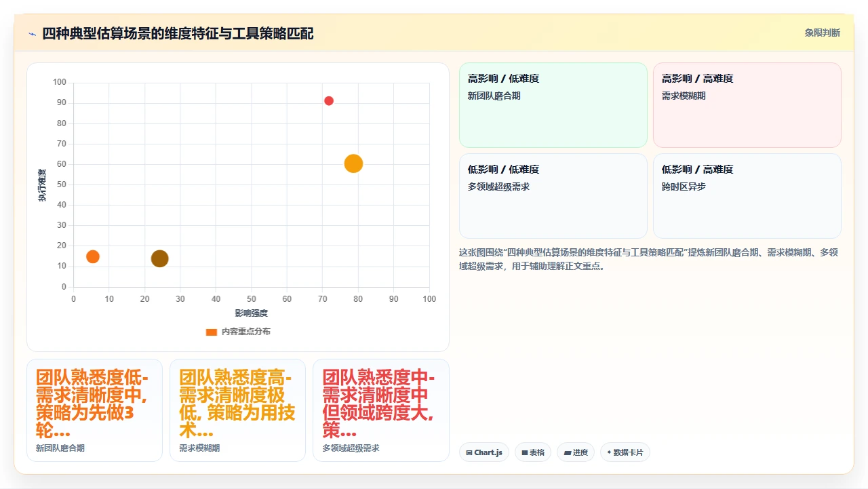Toggle the 内容重点分布 legend color box

coord(212,332)
